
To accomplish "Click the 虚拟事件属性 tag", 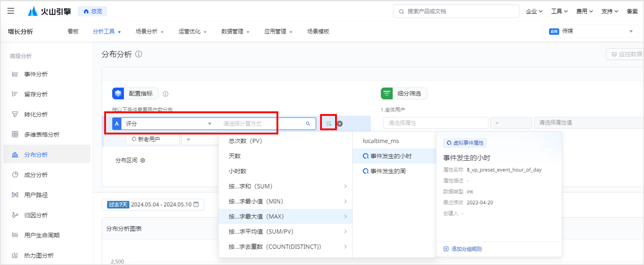I will click(x=465, y=143).
